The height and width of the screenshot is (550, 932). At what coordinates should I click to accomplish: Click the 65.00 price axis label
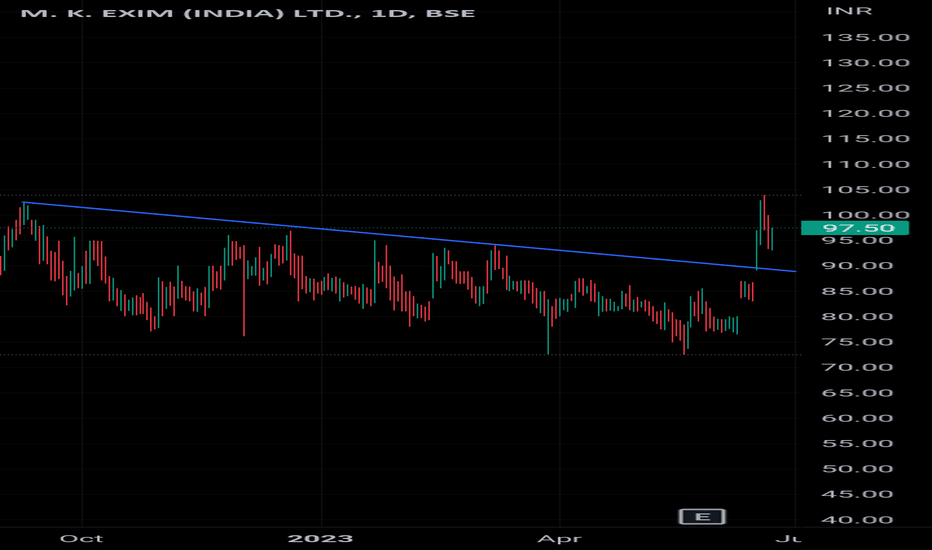point(857,393)
